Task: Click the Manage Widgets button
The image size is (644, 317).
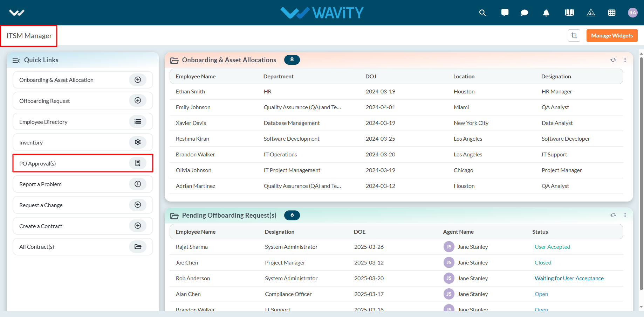Action: click(x=612, y=35)
